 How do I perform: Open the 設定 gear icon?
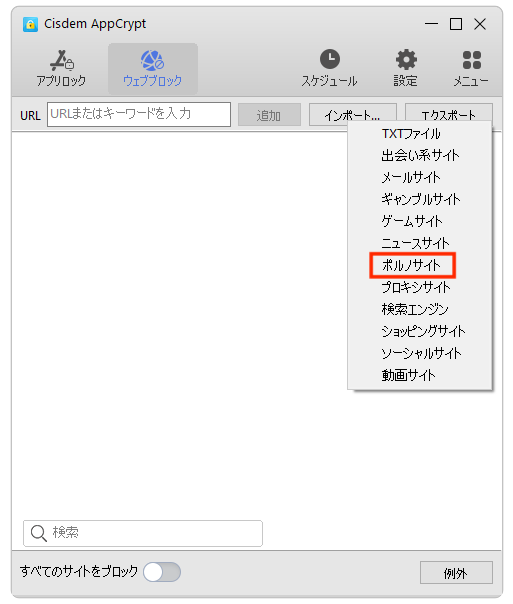point(406,60)
